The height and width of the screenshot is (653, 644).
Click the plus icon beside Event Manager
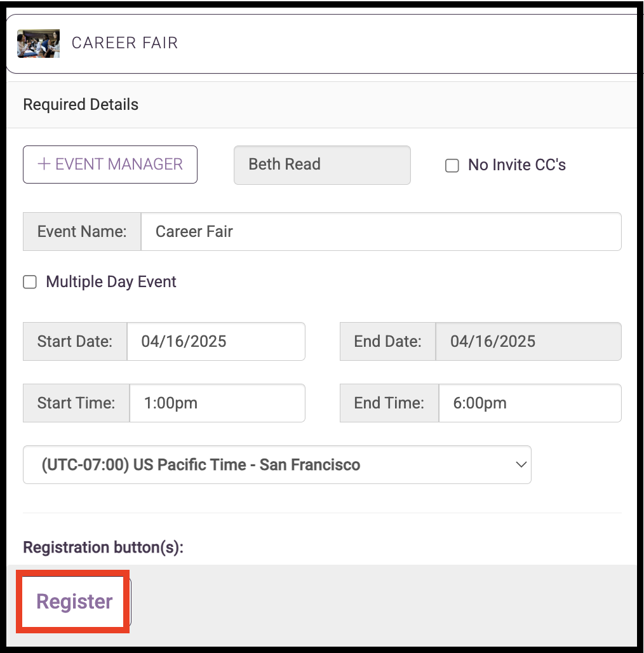point(44,164)
